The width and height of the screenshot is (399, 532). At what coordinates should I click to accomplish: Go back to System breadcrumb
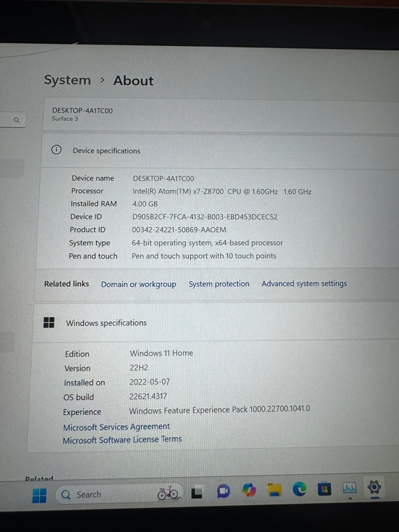67,80
